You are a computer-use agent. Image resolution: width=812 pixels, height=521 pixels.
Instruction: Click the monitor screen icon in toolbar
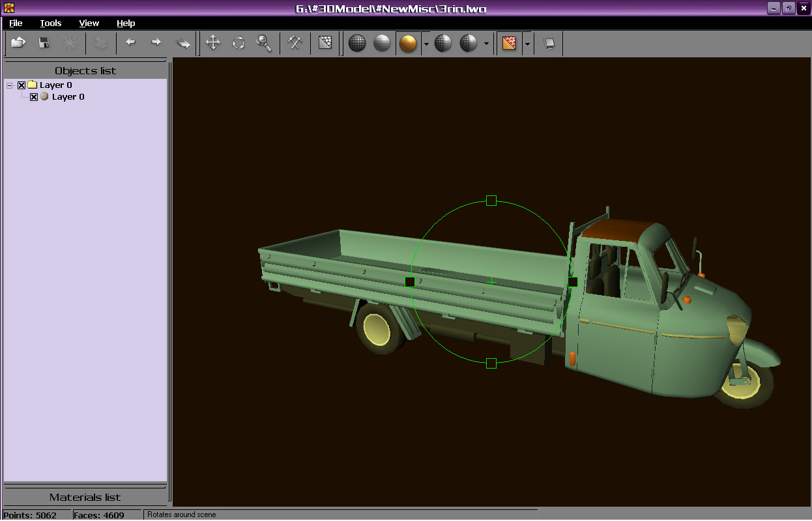click(549, 44)
